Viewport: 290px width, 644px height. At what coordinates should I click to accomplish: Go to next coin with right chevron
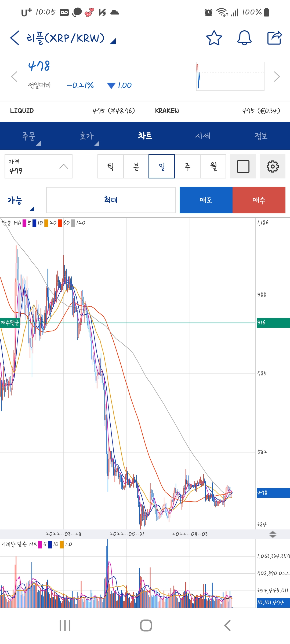pos(277,76)
